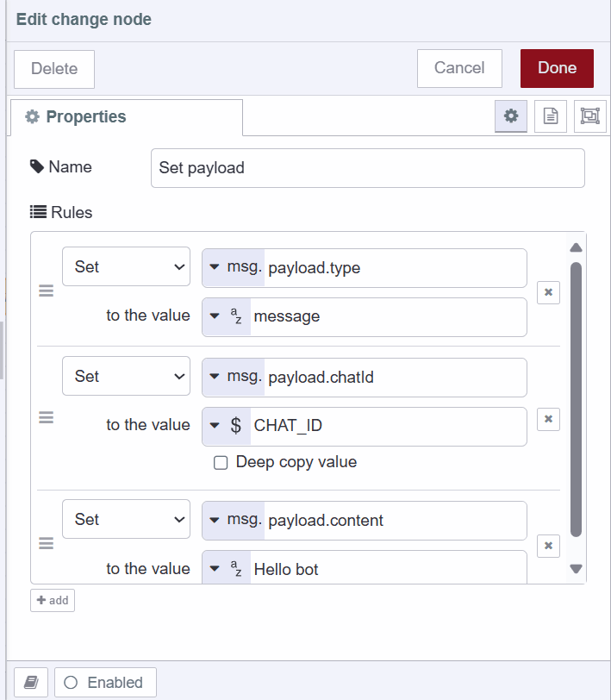611x700 pixels.
Task: Add a new rule with the add button
Action: click(52, 600)
